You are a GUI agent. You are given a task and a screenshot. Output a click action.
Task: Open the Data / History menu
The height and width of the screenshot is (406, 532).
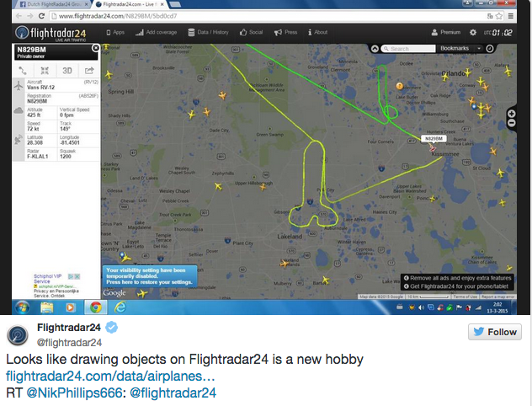(x=208, y=32)
